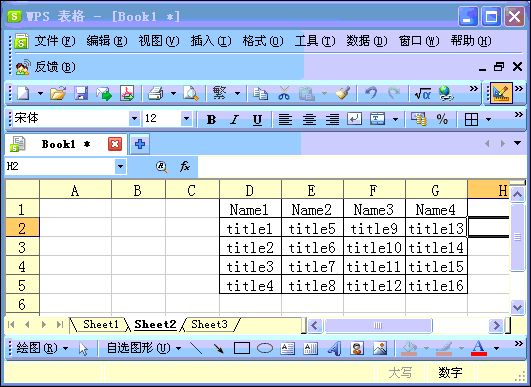Toggle bold formatting
Image resolution: width=531 pixels, height=387 pixels.
(x=211, y=119)
